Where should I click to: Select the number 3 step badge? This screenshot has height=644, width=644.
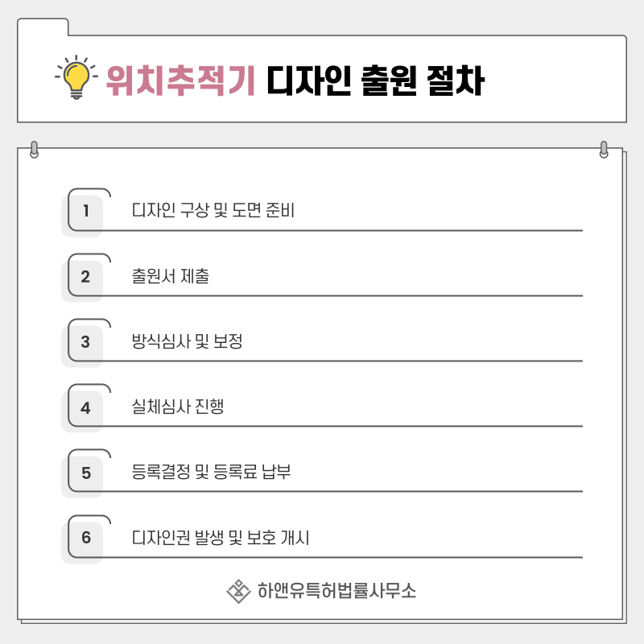click(x=85, y=342)
